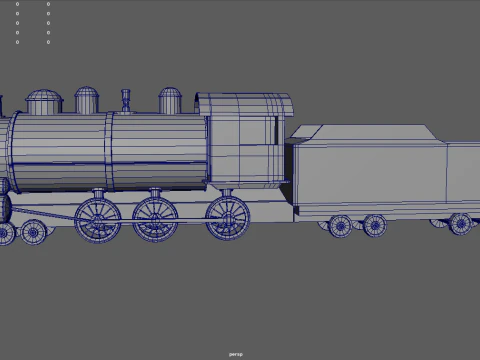Click the persp camera label
The image size is (480, 360).
pyautogui.click(x=236, y=354)
